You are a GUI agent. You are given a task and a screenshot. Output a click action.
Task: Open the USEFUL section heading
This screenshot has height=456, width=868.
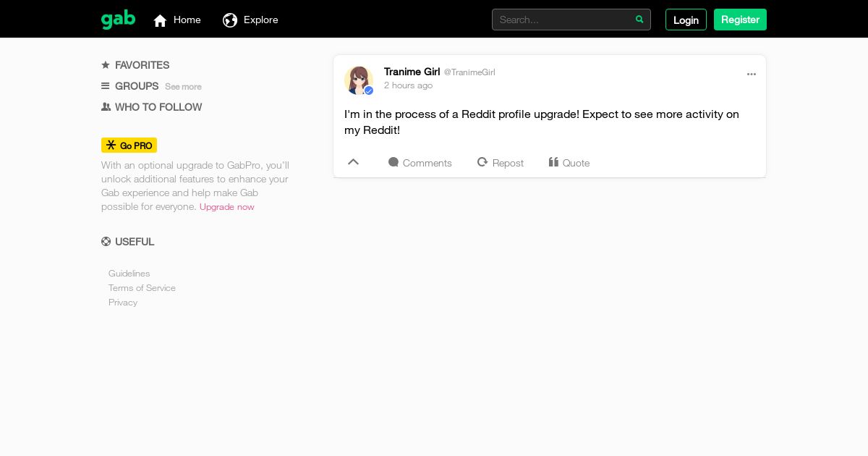pyautogui.click(x=135, y=242)
